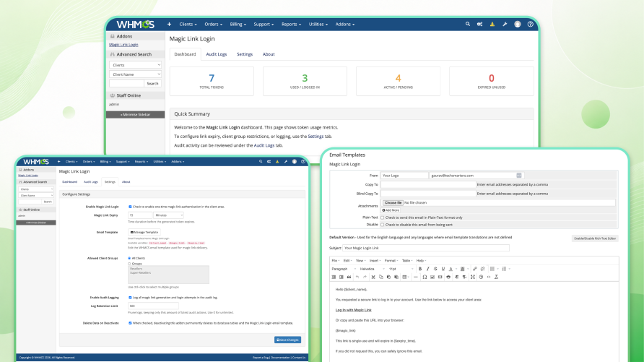Open the Paragraph format dropdown in editor
The width and height of the screenshot is (644, 362).
[344, 269]
